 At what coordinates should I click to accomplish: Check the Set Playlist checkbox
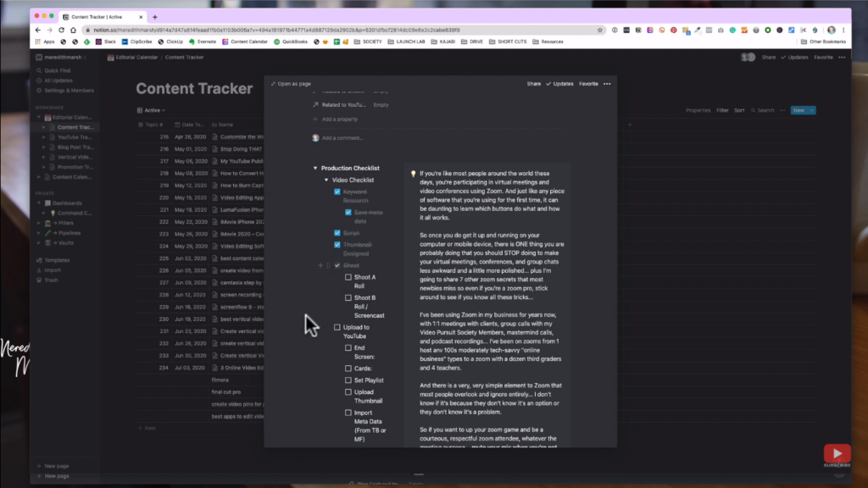pos(348,380)
